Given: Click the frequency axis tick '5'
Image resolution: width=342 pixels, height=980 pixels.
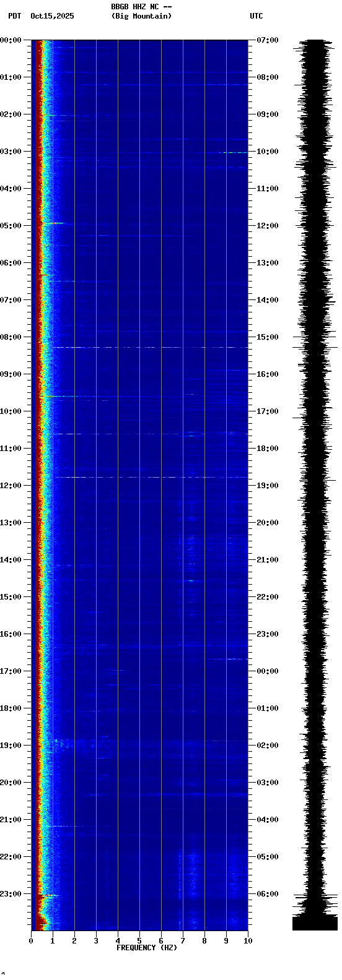Looking at the screenshot, I should [x=139, y=941].
